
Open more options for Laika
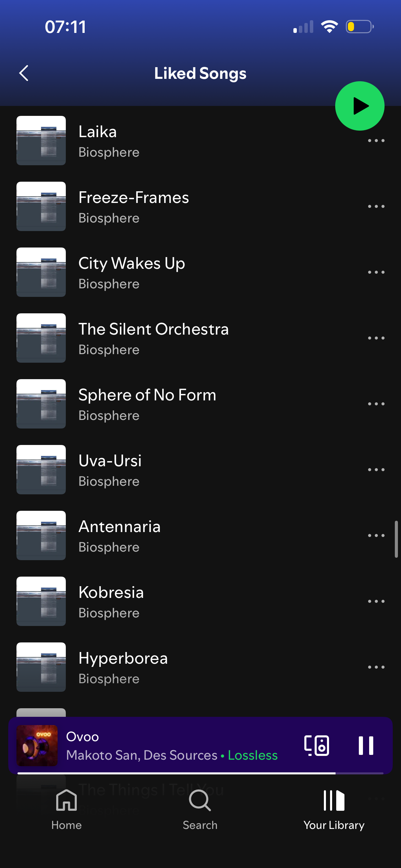376,141
